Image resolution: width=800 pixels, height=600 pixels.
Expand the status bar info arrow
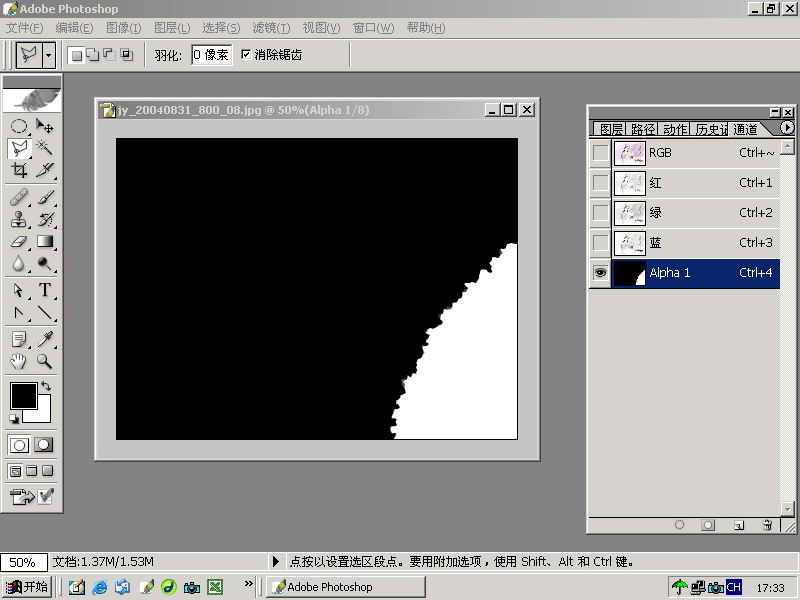[x=276, y=562]
